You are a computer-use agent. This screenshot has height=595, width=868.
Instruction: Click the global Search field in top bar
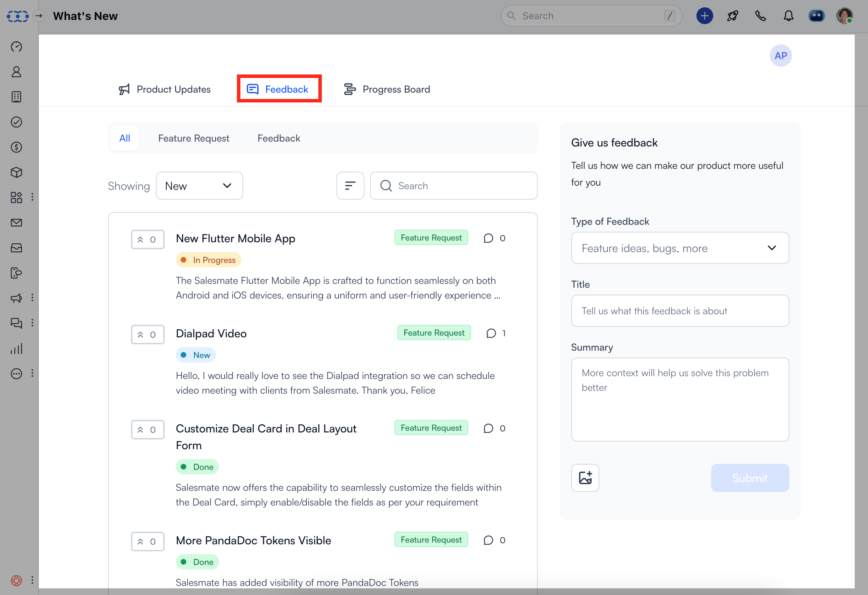[x=591, y=16]
